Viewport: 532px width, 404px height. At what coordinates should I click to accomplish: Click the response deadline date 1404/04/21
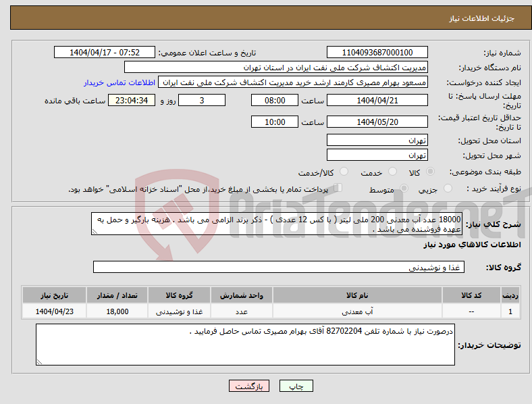pos(377,100)
